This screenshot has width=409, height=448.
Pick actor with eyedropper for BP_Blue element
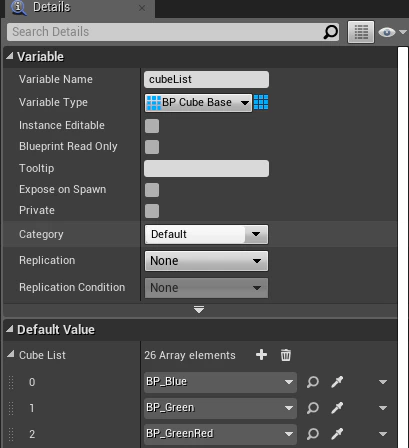pyautogui.click(x=337, y=382)
